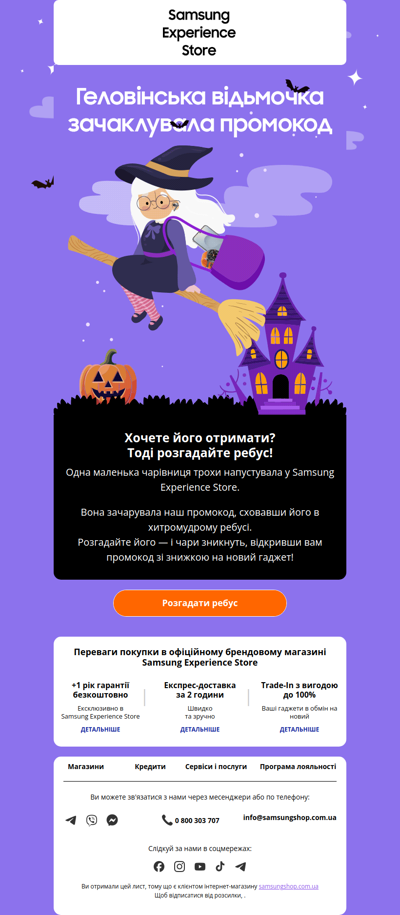Open the Viber messenger icon
Viewport: 400px width, 915px height.
[92, 820]
